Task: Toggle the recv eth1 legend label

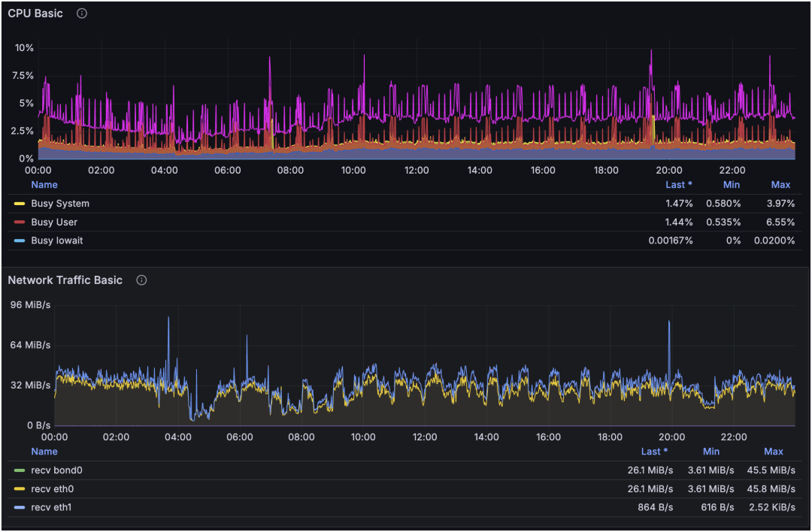Action: [x=52, y=507]
